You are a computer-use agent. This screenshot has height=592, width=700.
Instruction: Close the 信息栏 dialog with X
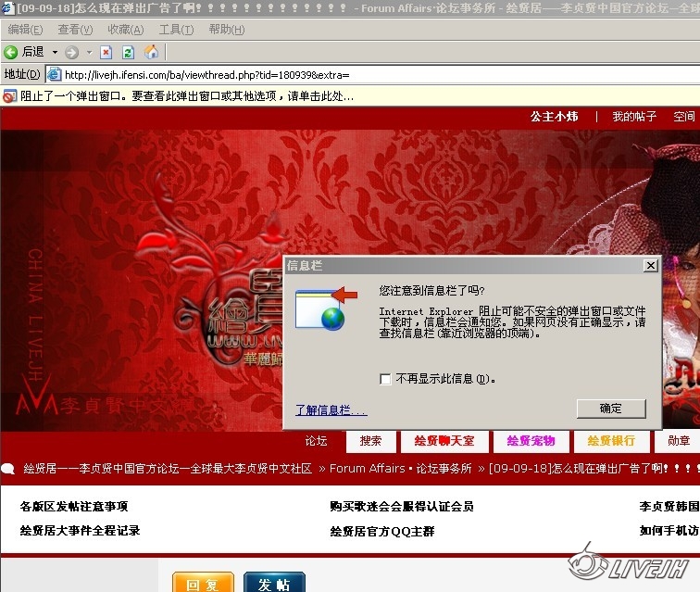[x=650, y=266]
